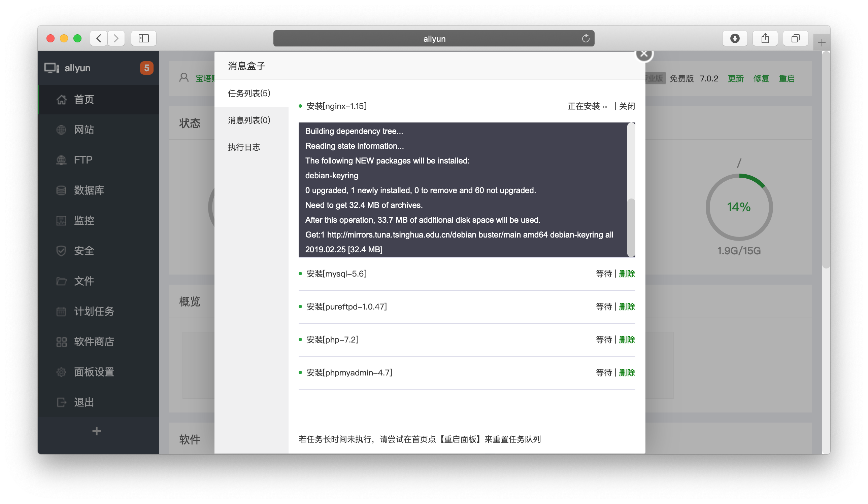Click 重启 link in top bar
The image size is (868, 504).
(787, 79)
